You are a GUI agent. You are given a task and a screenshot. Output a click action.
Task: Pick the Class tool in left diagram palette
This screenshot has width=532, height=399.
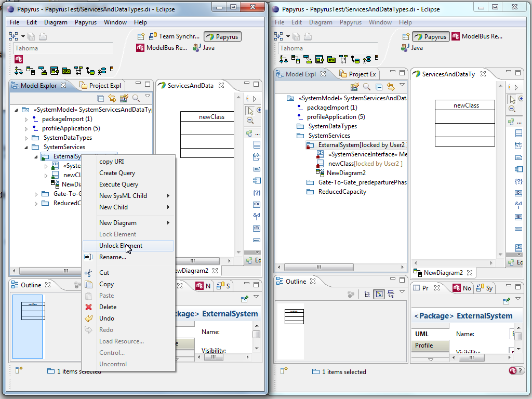[x=257, y=145]
